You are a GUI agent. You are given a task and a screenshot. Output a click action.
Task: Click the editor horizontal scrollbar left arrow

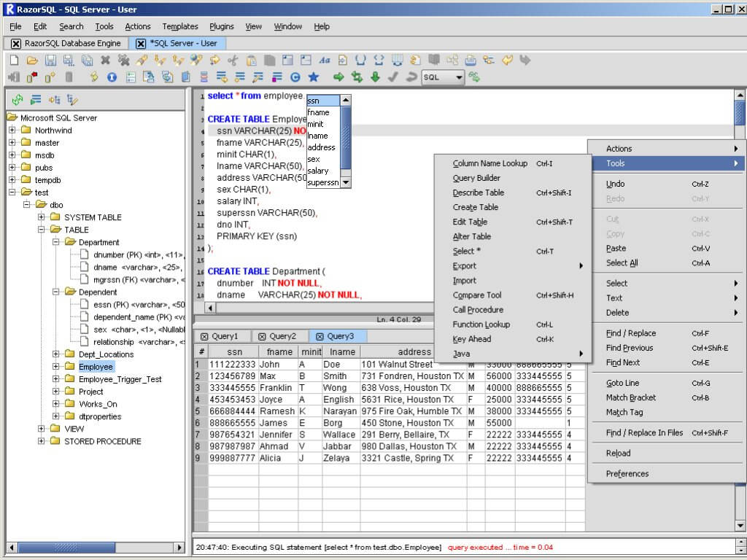210,308
